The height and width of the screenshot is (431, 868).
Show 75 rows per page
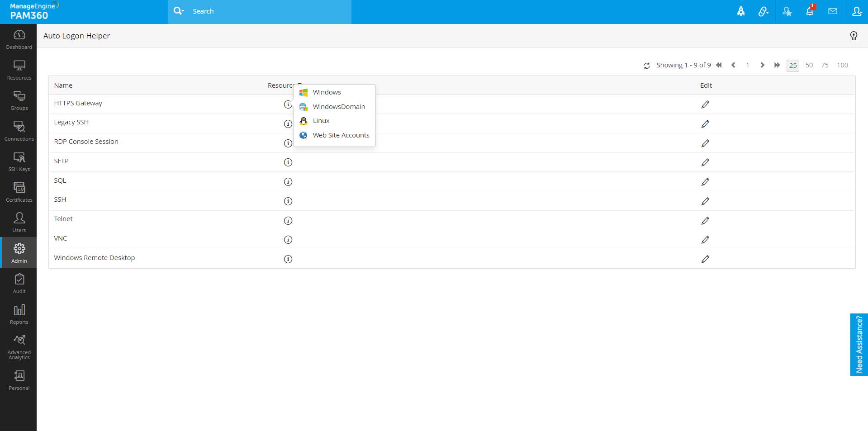tap(825, 65)
